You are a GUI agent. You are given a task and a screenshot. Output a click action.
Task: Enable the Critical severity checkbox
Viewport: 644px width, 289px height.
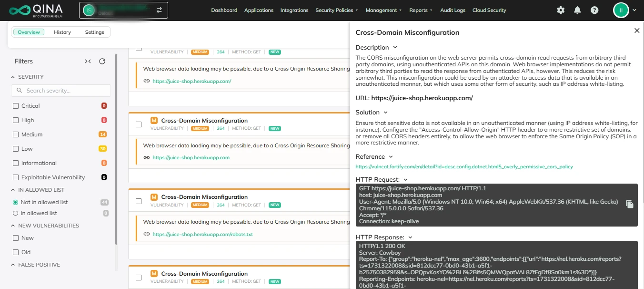16,106
